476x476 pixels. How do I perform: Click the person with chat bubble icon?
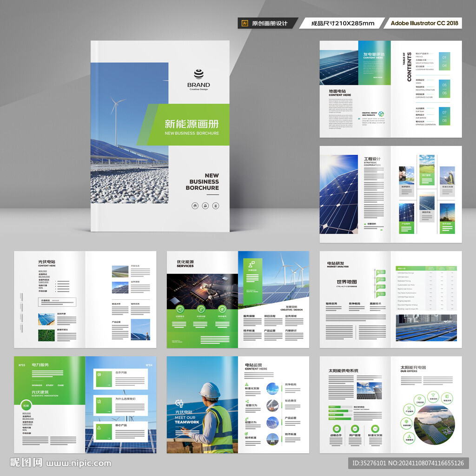251,264
